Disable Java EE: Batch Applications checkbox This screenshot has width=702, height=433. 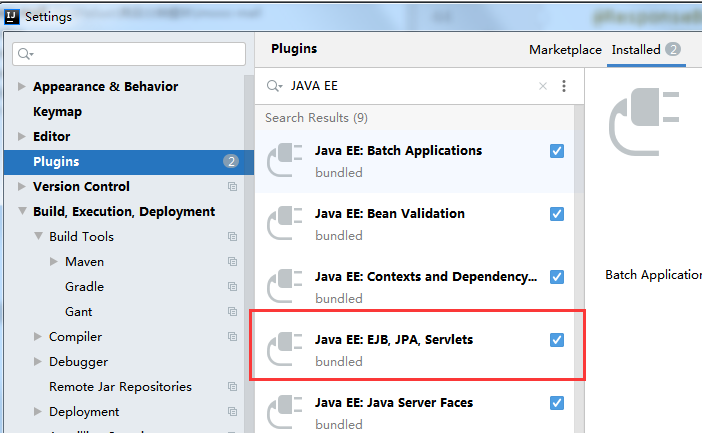coord(557,151)
